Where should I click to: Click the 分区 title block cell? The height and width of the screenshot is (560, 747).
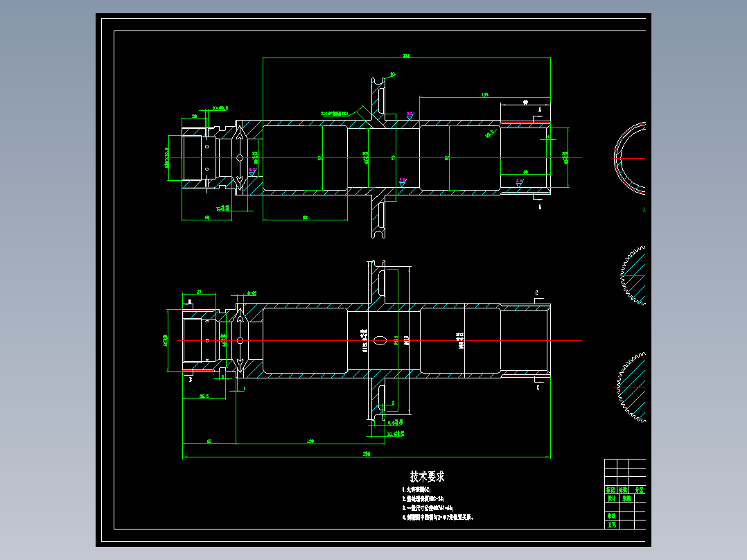point(639,490)
